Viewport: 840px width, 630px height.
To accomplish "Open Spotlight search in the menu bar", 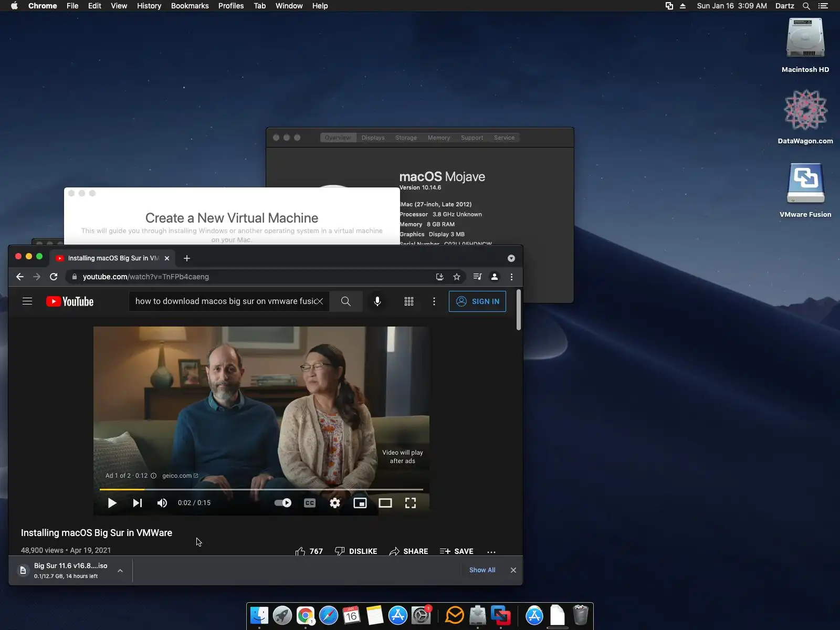I will click(x=806, y=6).
